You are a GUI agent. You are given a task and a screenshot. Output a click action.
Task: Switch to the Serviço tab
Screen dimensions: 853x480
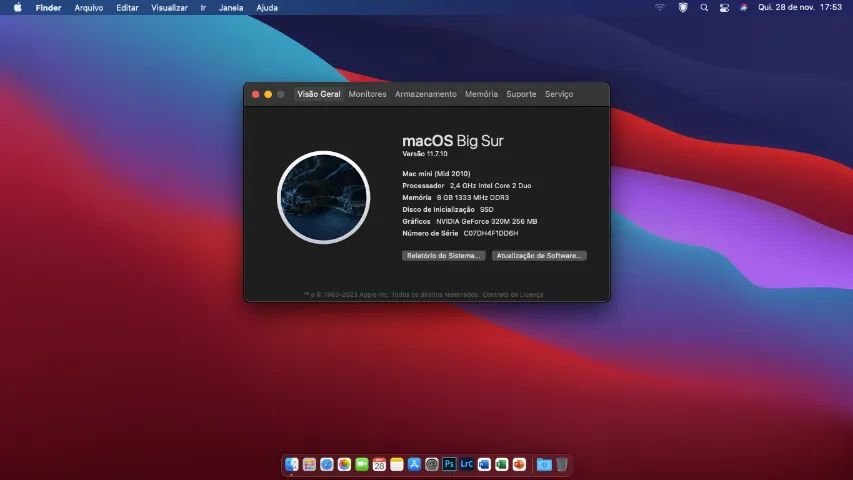tap(559, 94)
